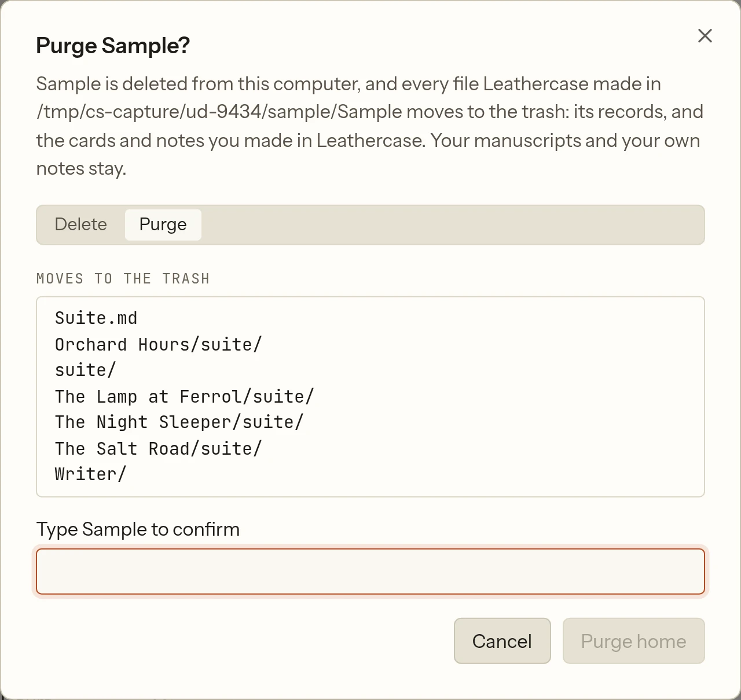This screenshot has height=700, width=741.
Task: Select The Lamp at Ferrol/suite/ row
Action: [184, 396]
